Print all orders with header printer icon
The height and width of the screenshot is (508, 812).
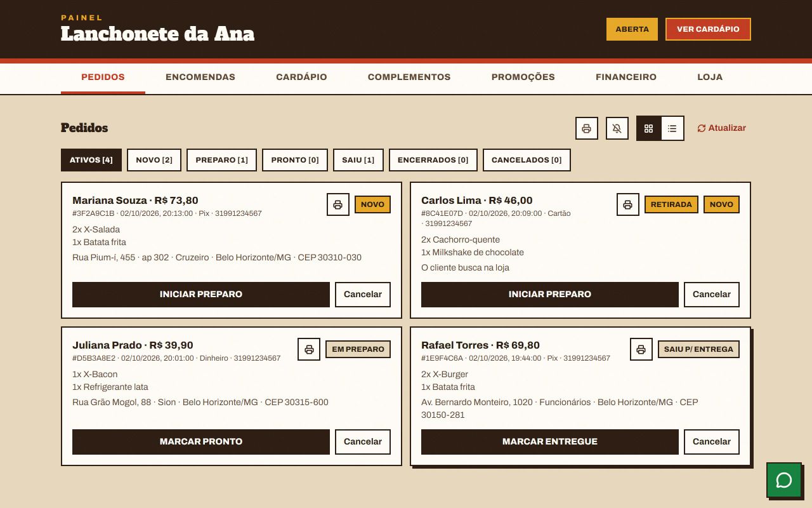click(587, 128)
